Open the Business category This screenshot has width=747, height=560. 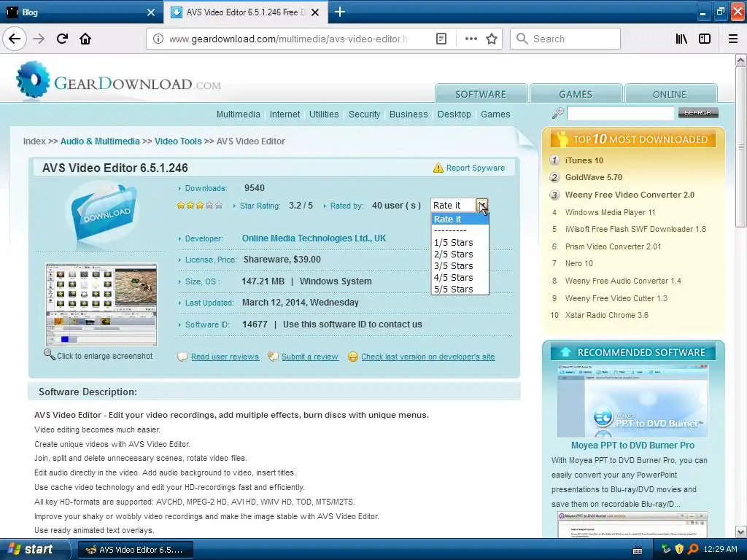coord(409,114)
